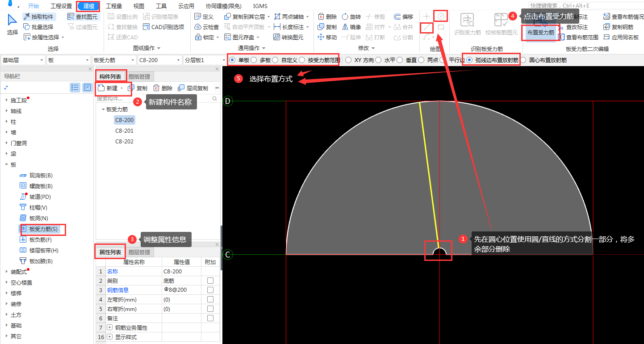This screenshot has height=344, width=644.
Task: Open the 工程设置 ribbon tab
Action: 61,6
